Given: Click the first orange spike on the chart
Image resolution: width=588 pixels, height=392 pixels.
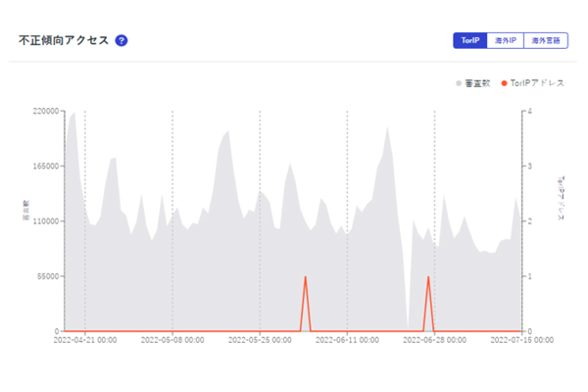Looking at the screenshot, I should point(306,277).
